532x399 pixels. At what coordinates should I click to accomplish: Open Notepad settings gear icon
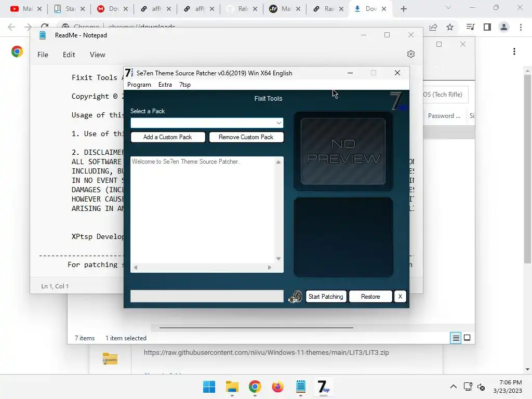pos(411,54)
